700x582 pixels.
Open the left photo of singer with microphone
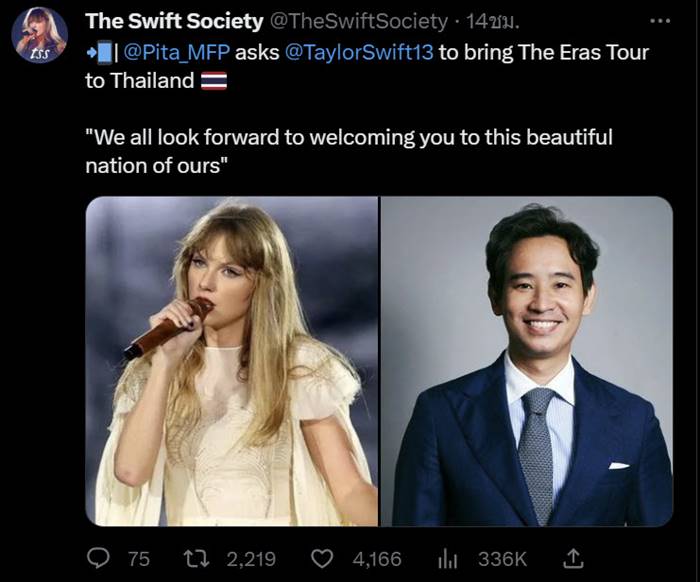231,360
